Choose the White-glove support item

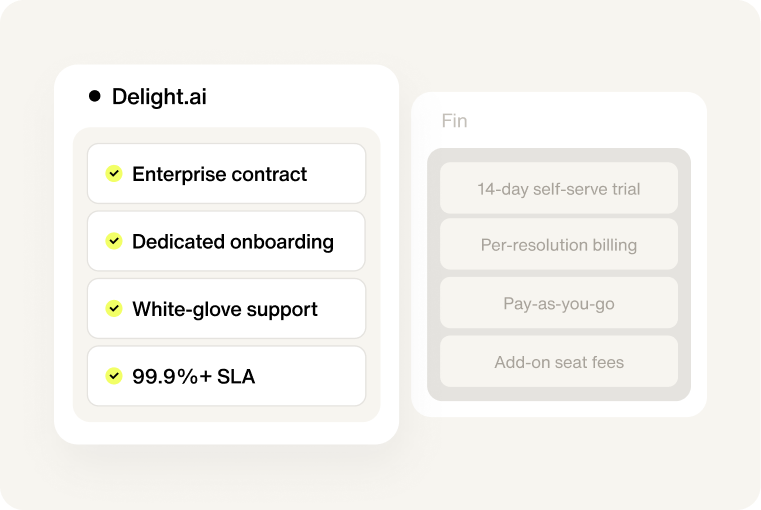pos(226,308)
